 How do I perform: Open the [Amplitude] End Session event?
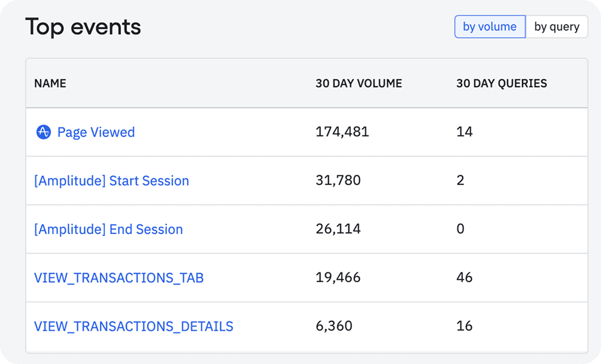click(107, 229)
